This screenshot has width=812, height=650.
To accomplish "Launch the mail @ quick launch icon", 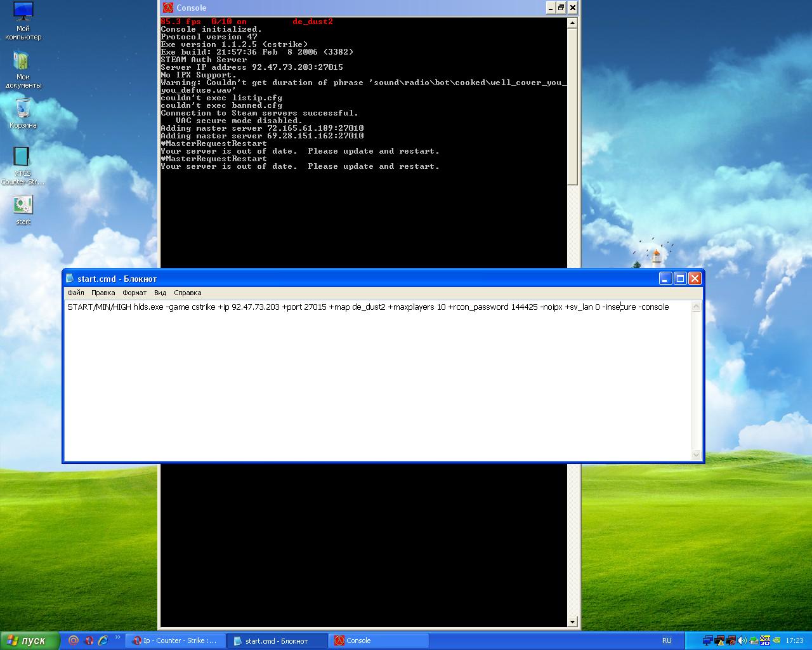I will click(x=74, y=640).
